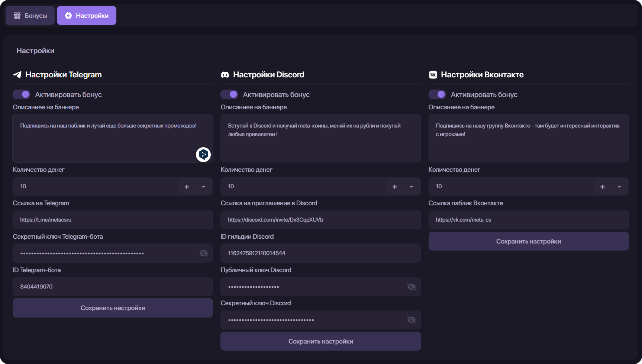Viewport: 642px width, 364px height.
Task: Click the Настройки Telegram heading
Action: [64, 75]
